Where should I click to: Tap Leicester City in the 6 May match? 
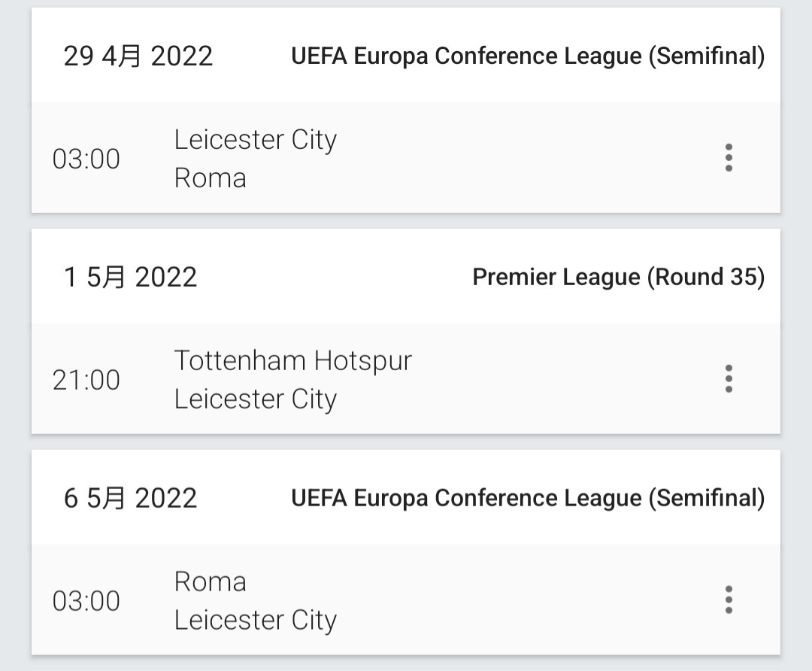[256, 620]
